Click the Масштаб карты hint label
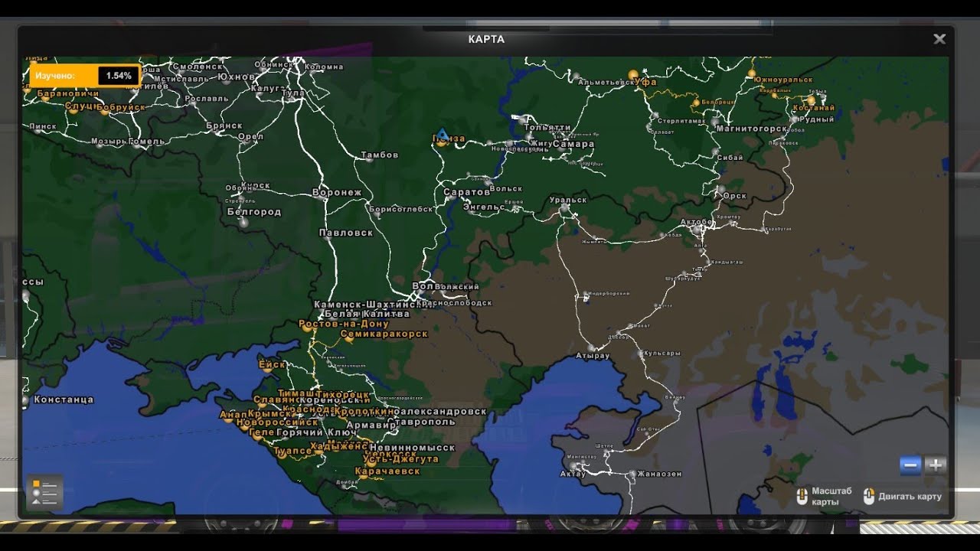 coord(831,497)
